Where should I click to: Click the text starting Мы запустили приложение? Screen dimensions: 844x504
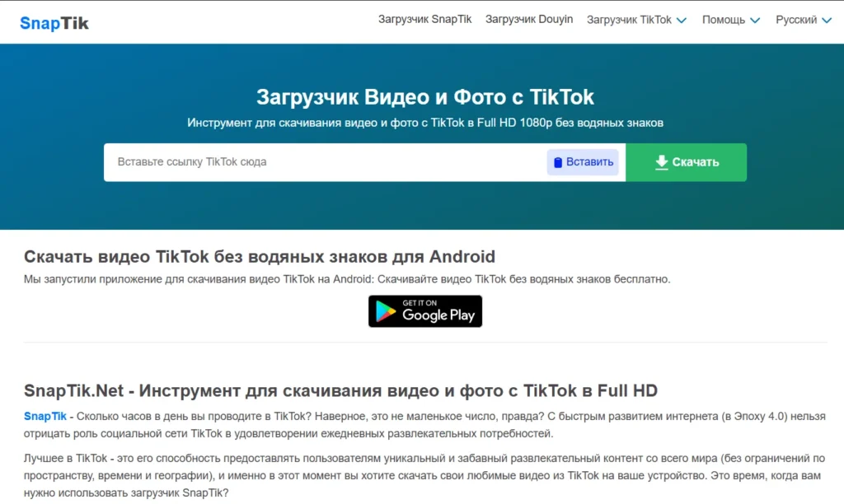point(347,279)
